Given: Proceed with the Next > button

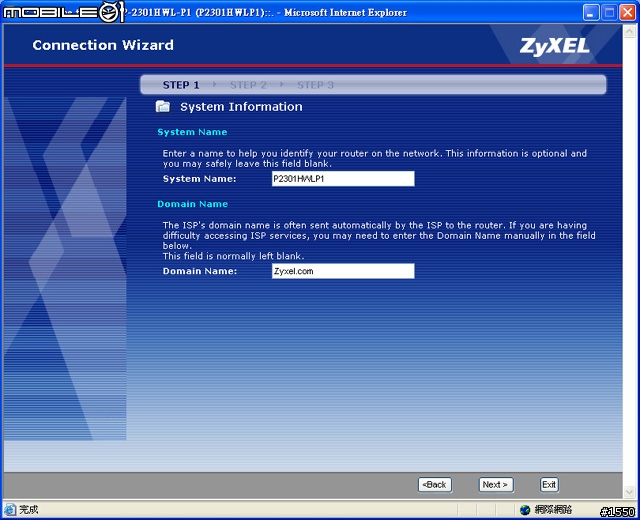Looking at the screenshot, I should (496, 484).
